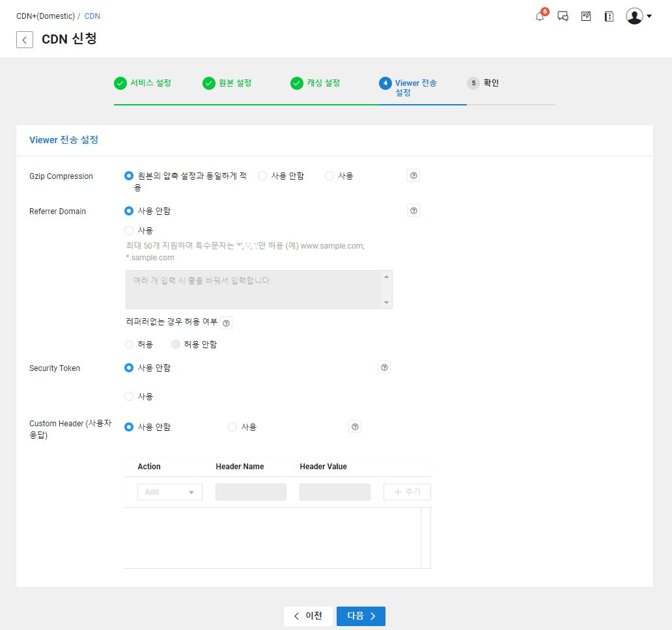Go to the 원본 설정 step

(235, 83)
